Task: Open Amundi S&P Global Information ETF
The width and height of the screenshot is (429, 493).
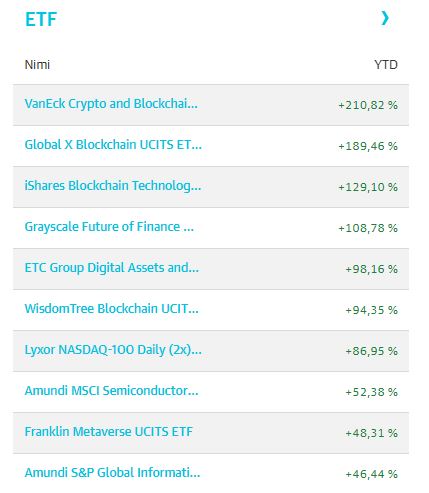Action: tap(112, 473)
